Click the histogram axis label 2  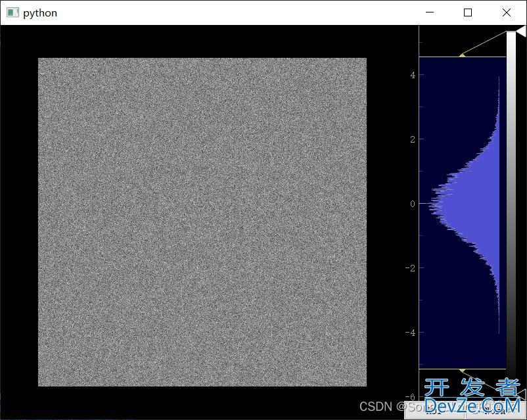(413, 139)
